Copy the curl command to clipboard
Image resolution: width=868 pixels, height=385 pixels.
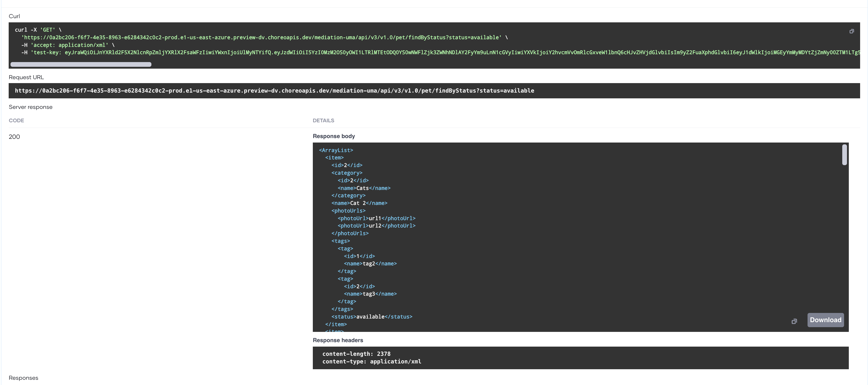[x=851, y=31]
